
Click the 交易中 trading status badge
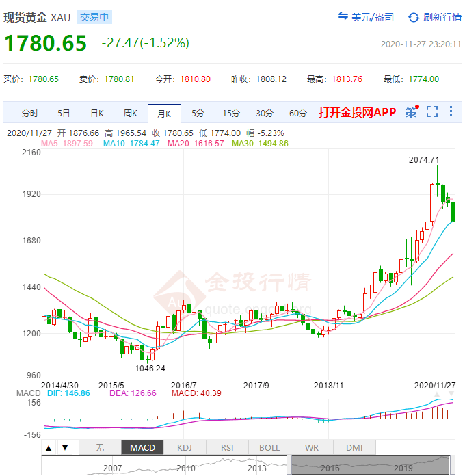pos(94,17)
